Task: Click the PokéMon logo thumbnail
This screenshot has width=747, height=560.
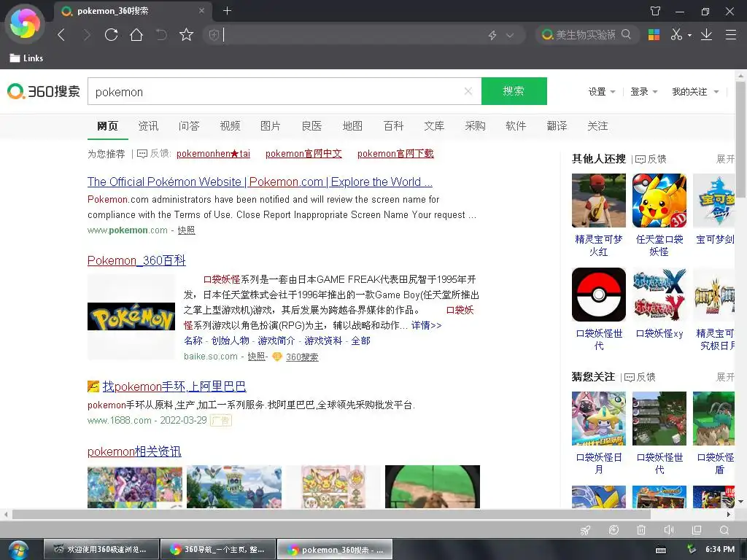Action: click(131, 316)
